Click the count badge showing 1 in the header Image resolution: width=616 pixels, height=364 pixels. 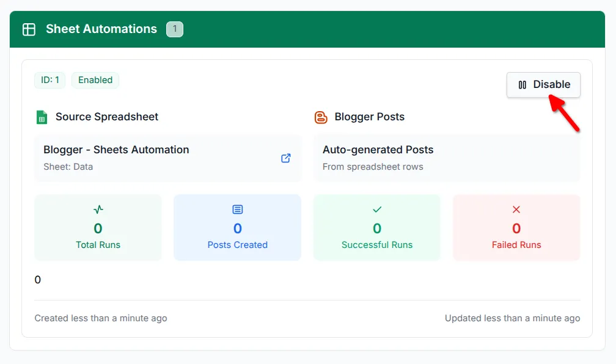(175, 29)
